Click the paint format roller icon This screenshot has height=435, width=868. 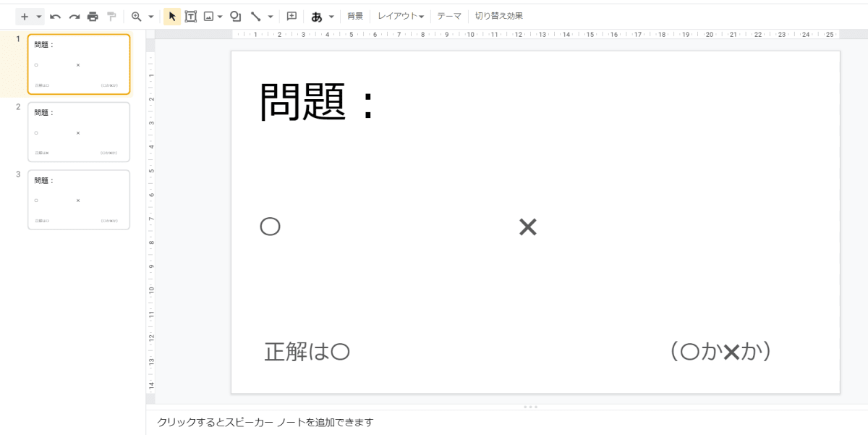[x=111, y=17]
